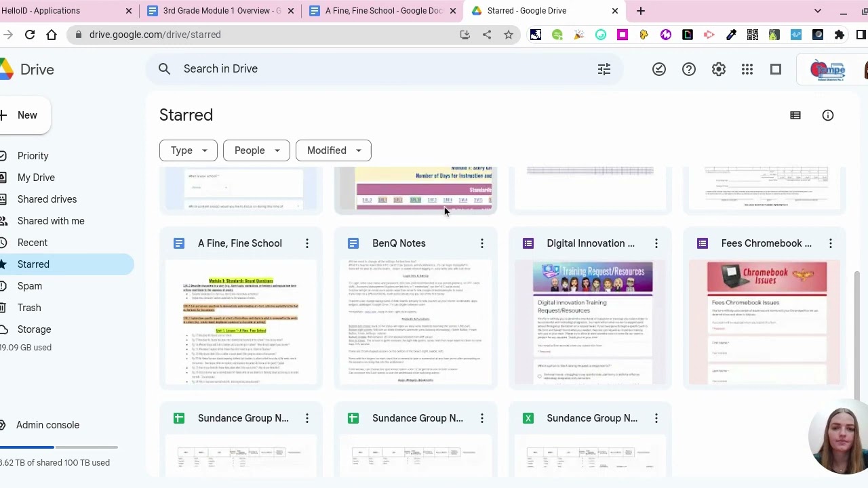
Task: Open more actions for second Sundance Group sheet
Action: (482, 418)
